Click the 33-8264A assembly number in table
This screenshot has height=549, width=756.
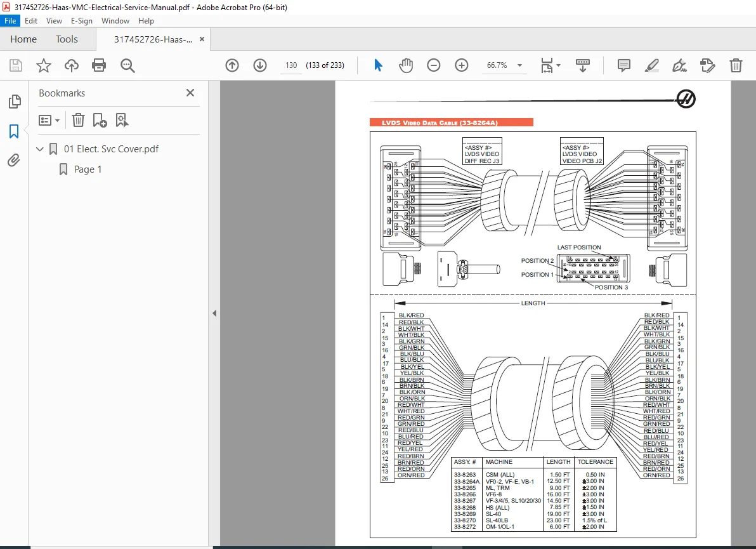[x=466, y=482]
